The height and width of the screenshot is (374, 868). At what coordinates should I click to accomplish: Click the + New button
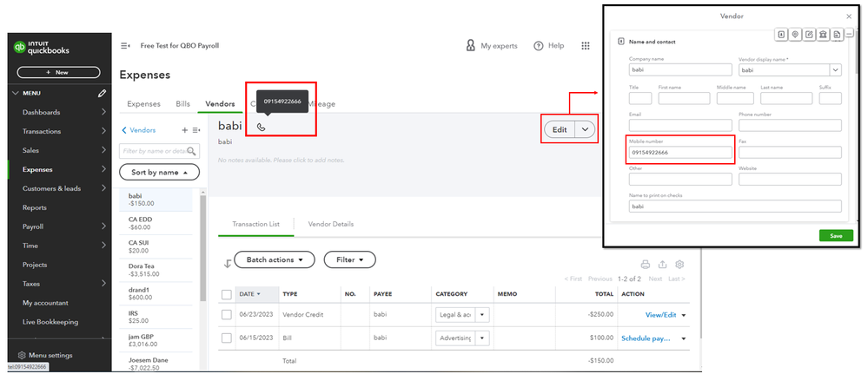[x=59, y=73]
